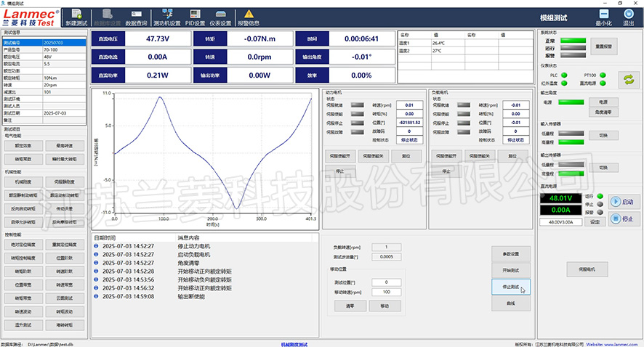Click the 移动 button under 移动位置
The height and width of the screenshot is (347, 644).
pyautogui.click(x=385, y=306)
